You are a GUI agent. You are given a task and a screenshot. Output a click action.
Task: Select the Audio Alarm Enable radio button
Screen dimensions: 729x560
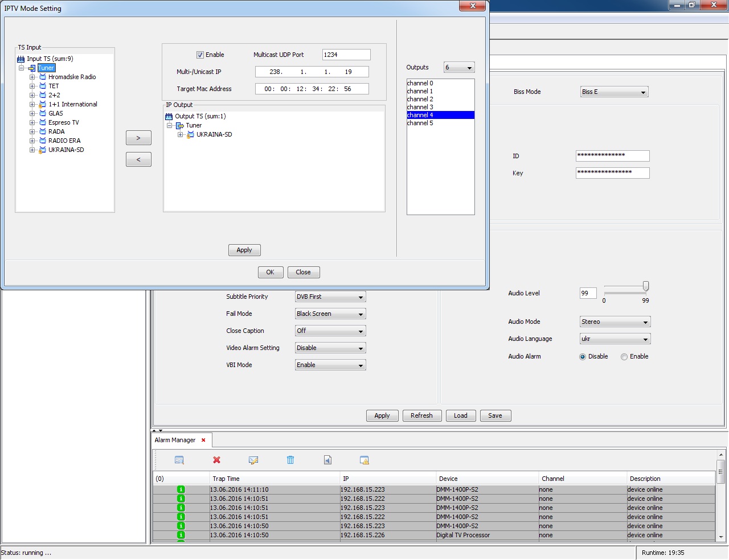tap(624, 357)
